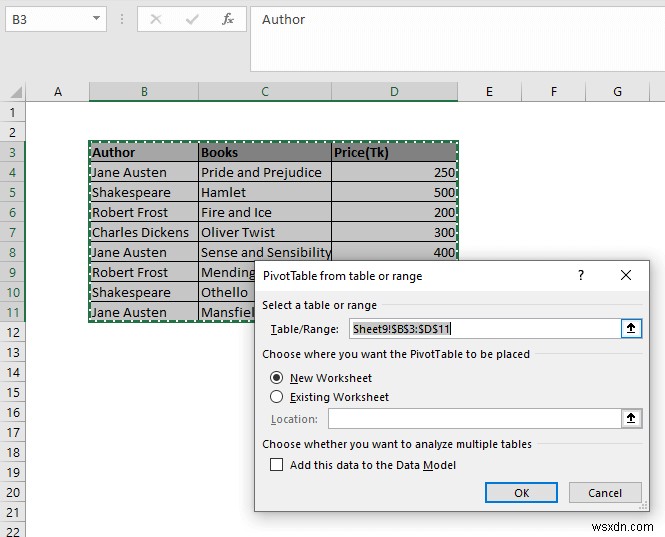Screen dimensions: 665x537
Task: Click the Books header cell
Action: coord(265,152)
